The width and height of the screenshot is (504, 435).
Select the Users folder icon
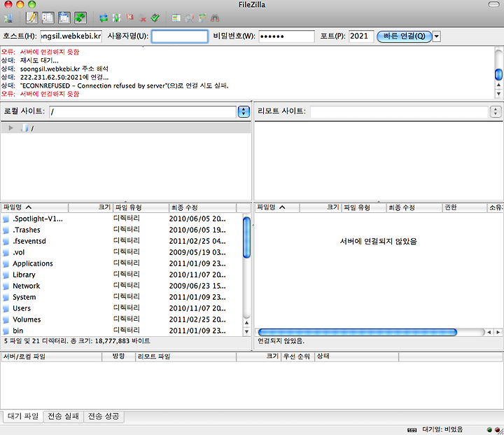tap(6, 309)
